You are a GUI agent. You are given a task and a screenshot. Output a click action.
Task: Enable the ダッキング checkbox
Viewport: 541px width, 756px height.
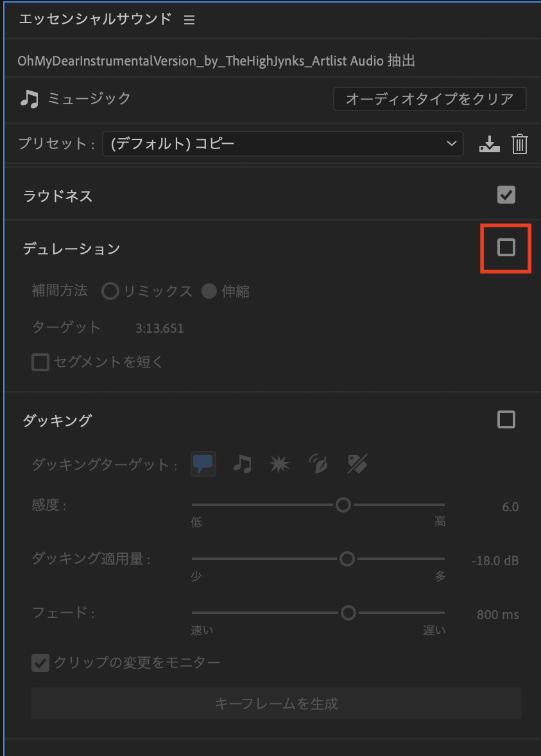click(x=506, y=419)
